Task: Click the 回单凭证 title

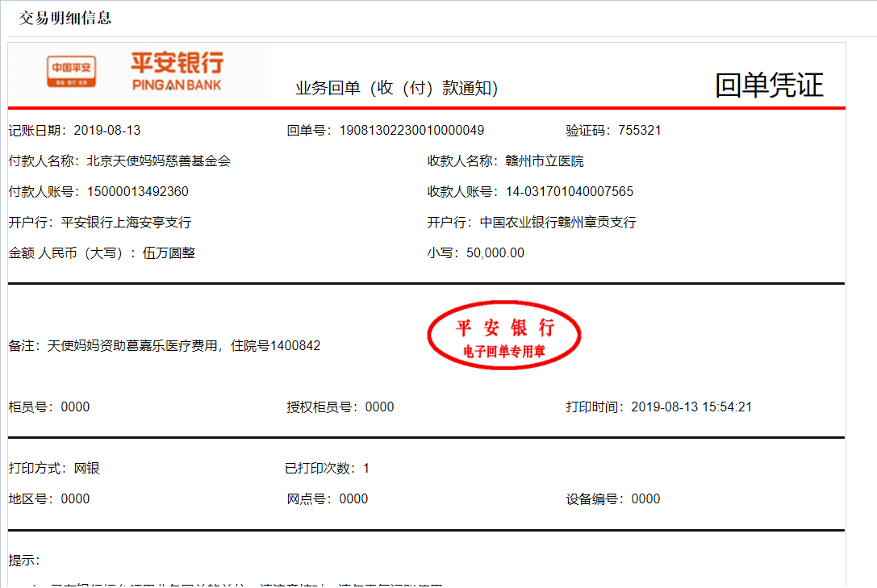Action: 769,85
